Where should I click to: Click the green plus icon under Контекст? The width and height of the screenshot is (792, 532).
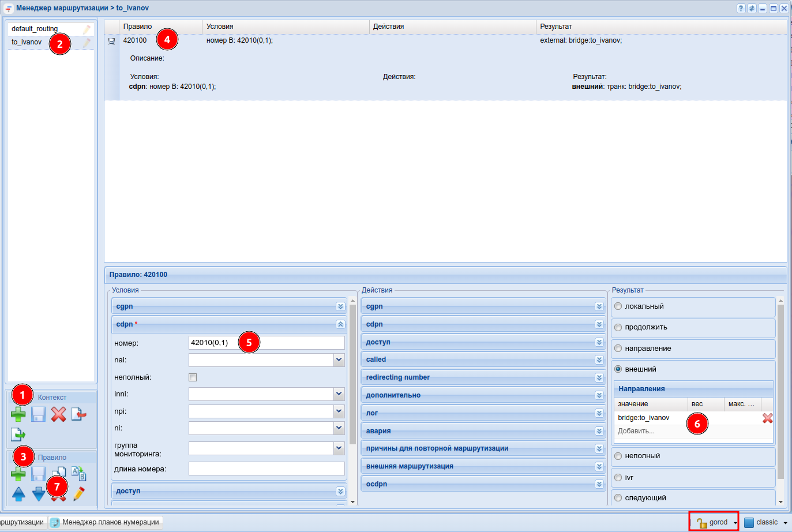click(x=18, y=414)
